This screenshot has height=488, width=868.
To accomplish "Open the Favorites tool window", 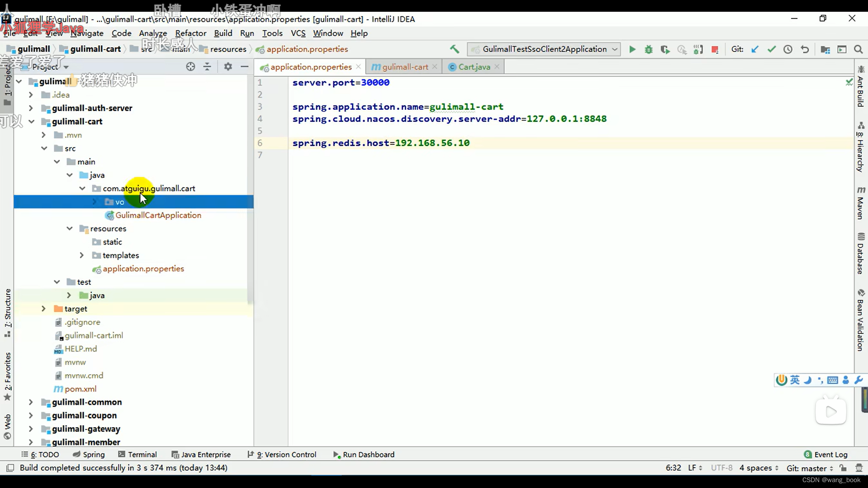I will (x=8, y=376).
